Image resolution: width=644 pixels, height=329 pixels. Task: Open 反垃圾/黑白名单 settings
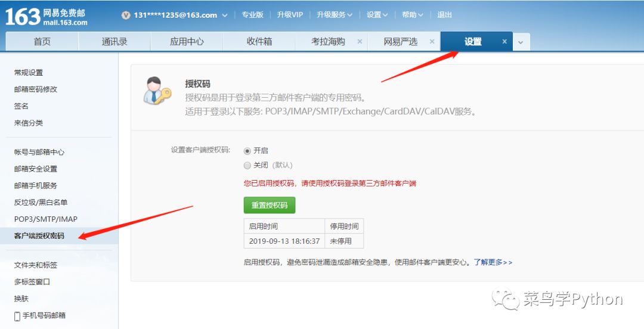41,203
